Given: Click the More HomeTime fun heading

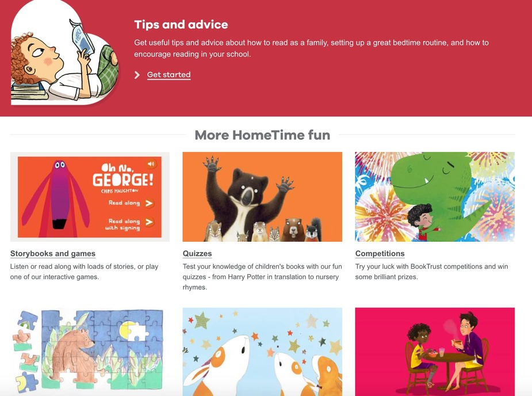Looking at the screenshot, I should click(x=262, y=135).
